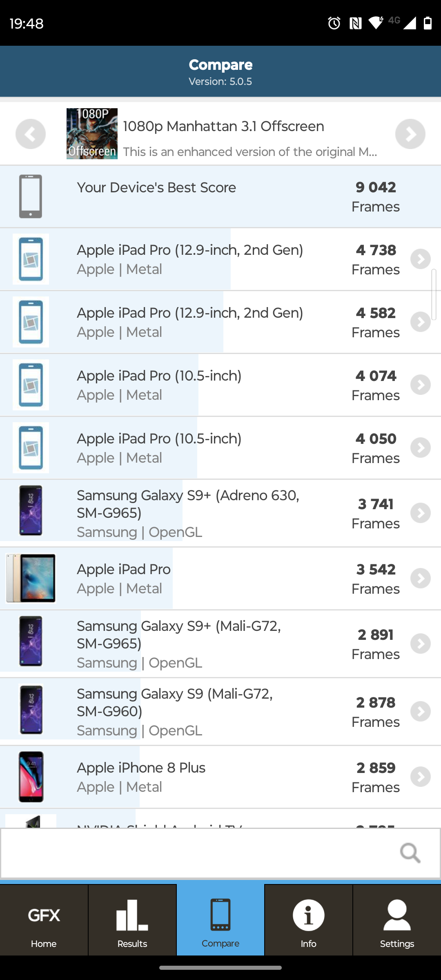Expand Apple iPhone 8 Plus details

[421, 777]
